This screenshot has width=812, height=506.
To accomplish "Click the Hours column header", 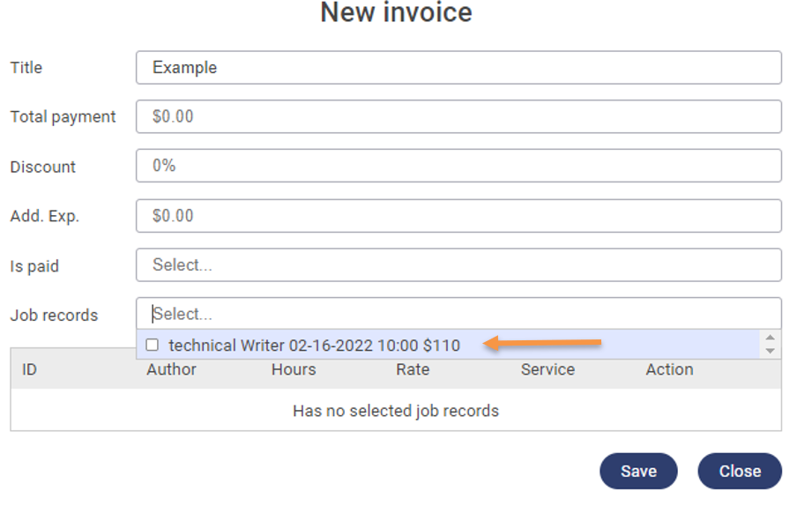I will pos(294,370).
